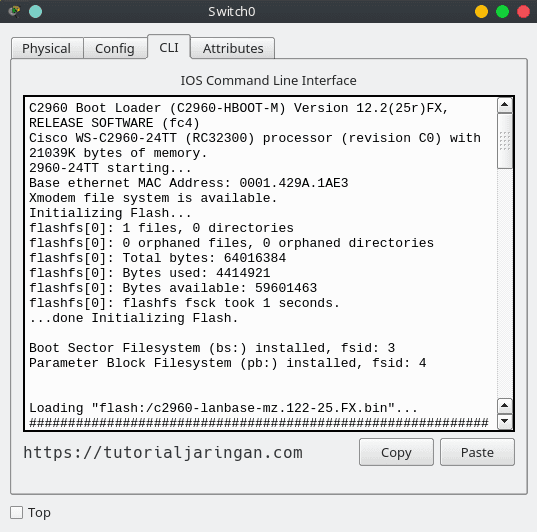This screenshot has height=532, width=537.
Task: Click 'flashfs[0]: flashfs fsck took 1 seconds.'
Action: pyautogui.click(x=184, y=303)
